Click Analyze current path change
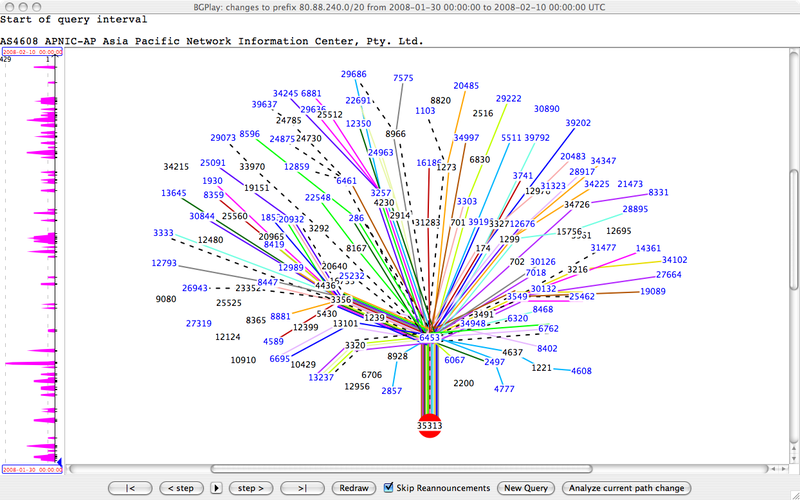The height and width of the screenshot is (500, 800). [625, 488]
